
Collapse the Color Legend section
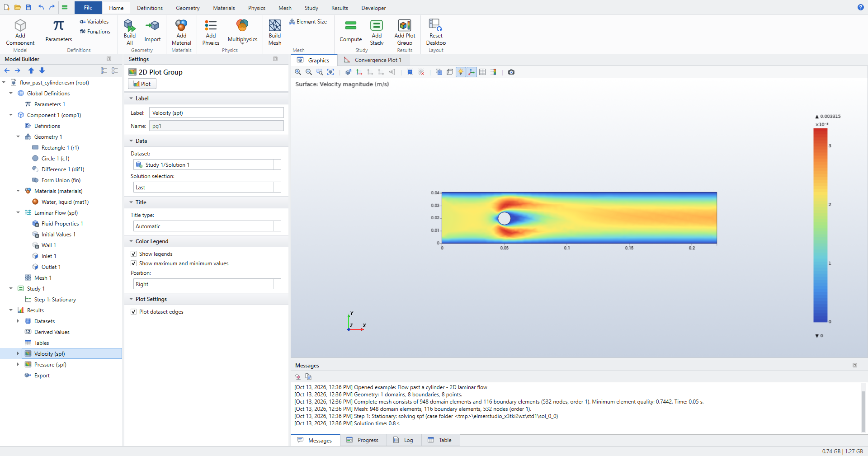(131, 241)
